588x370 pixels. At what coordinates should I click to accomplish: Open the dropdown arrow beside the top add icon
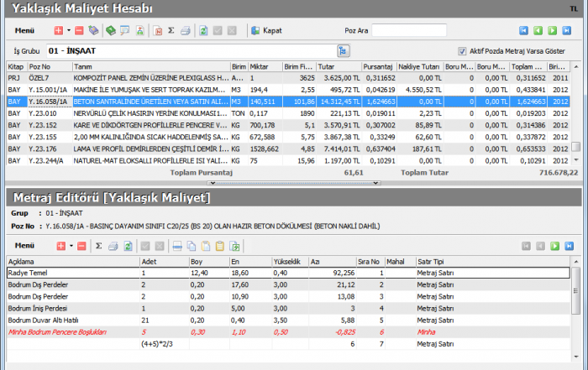click(69, 30)
